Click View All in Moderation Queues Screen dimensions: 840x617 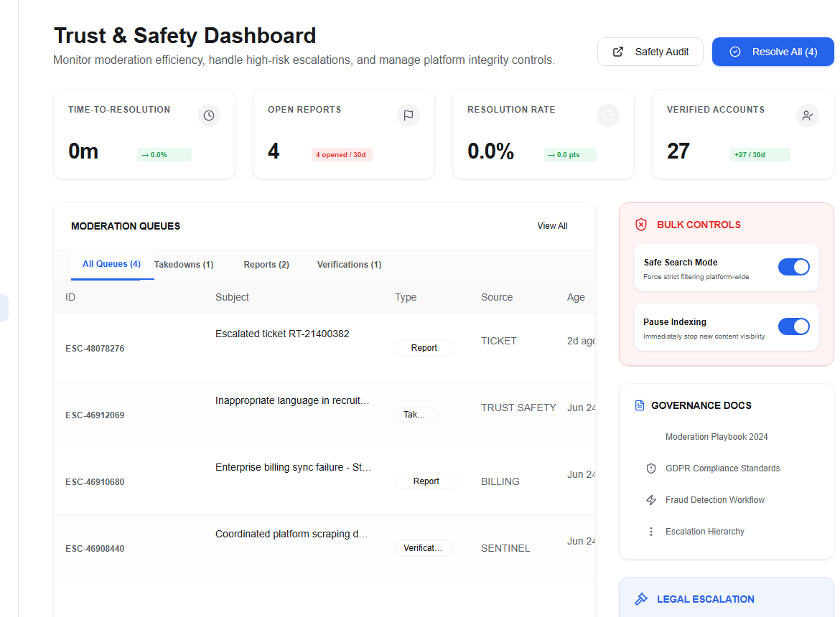[552, 226]
